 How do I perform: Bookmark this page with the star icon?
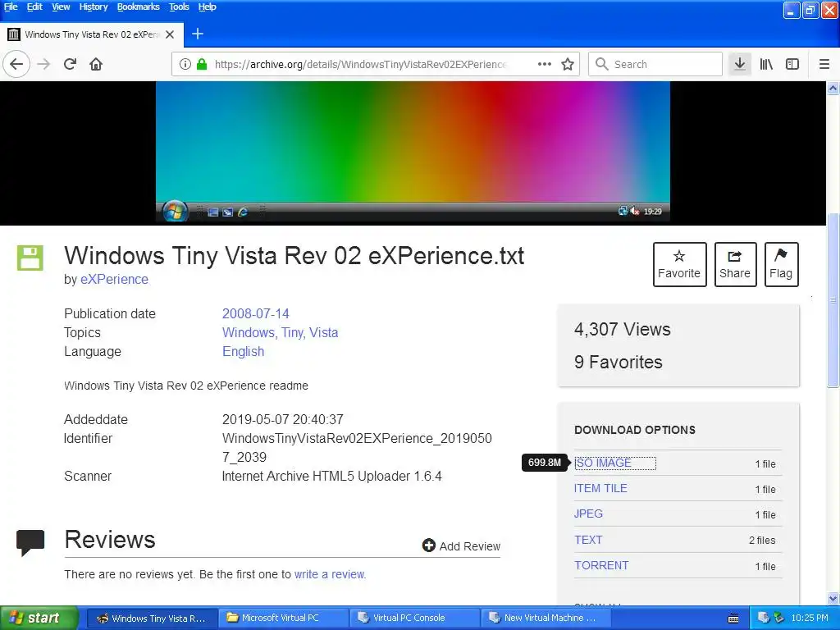(568, 64)
